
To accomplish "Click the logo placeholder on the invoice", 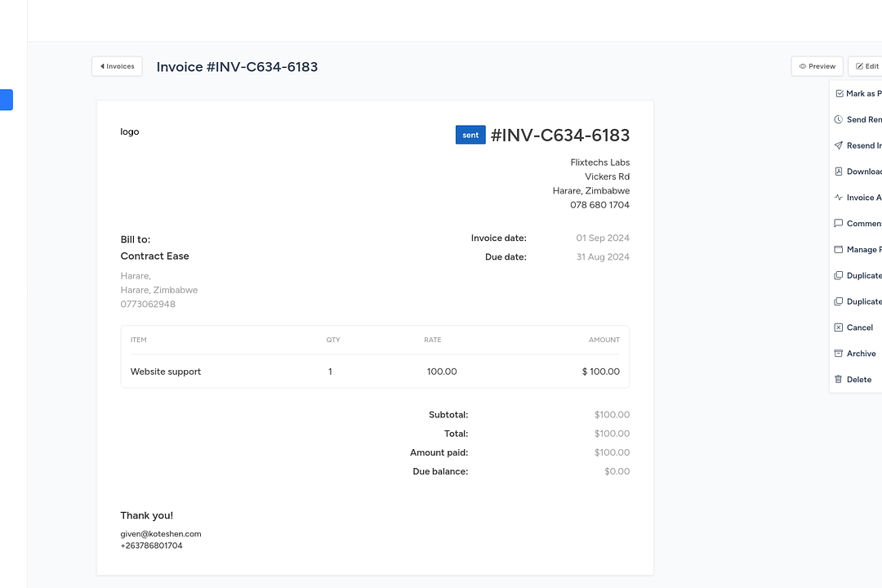I will click(130, 131).
